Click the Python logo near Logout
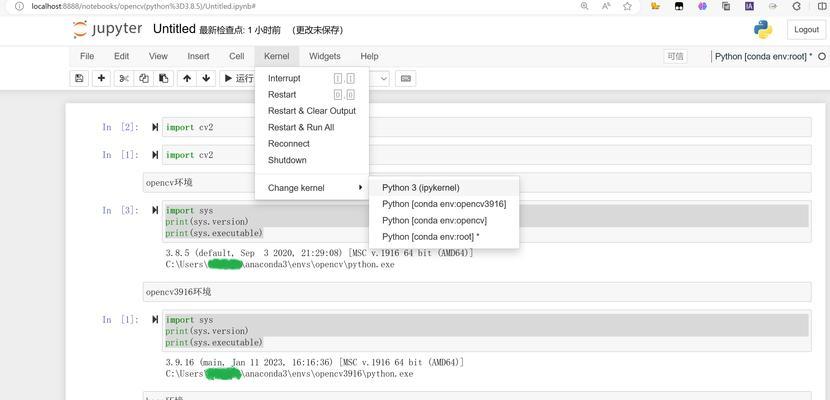The image size is (830, 400). (763, 30)
